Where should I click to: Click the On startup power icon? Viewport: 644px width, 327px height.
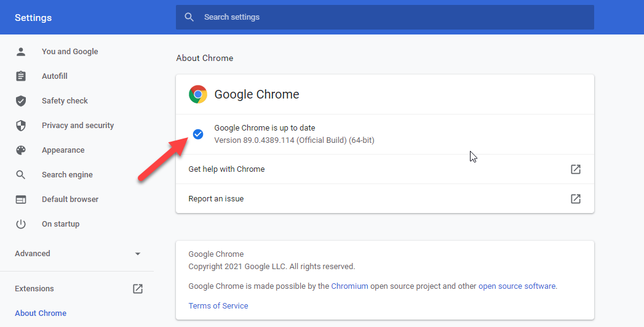[20, 224]
